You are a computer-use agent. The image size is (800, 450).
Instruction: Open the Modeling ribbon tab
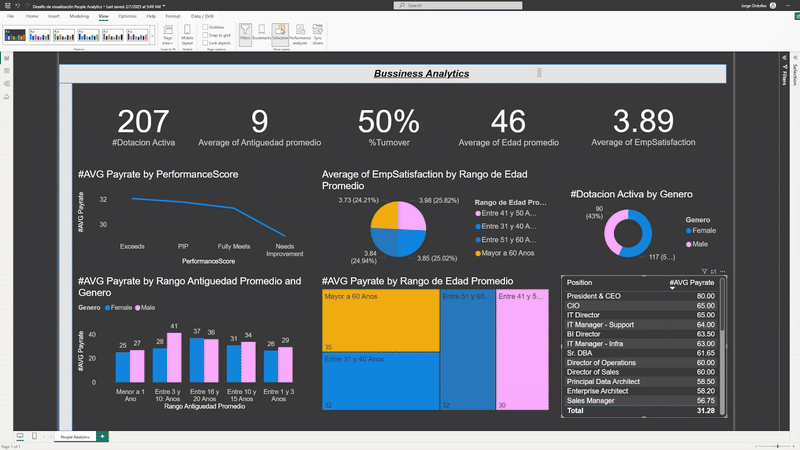79,17
